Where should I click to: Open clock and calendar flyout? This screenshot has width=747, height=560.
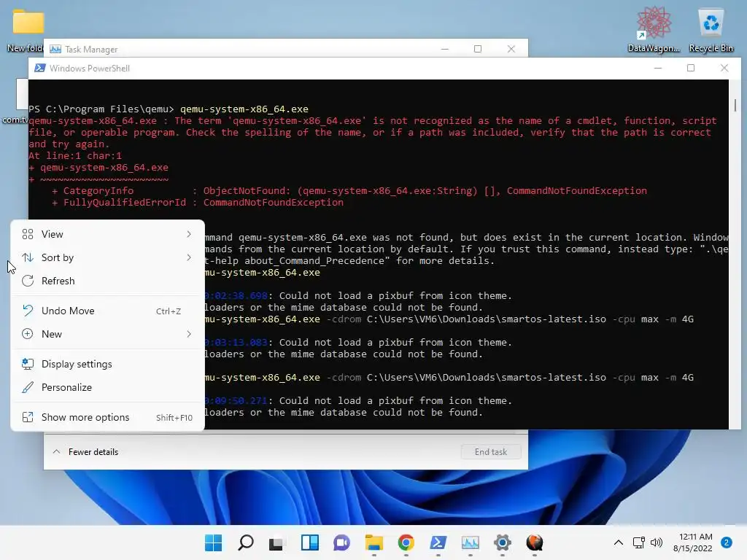pos(693,542)
